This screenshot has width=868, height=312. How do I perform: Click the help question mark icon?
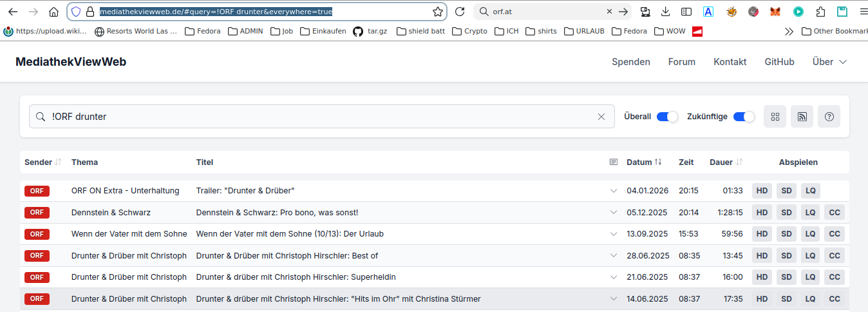pos(829,117)
